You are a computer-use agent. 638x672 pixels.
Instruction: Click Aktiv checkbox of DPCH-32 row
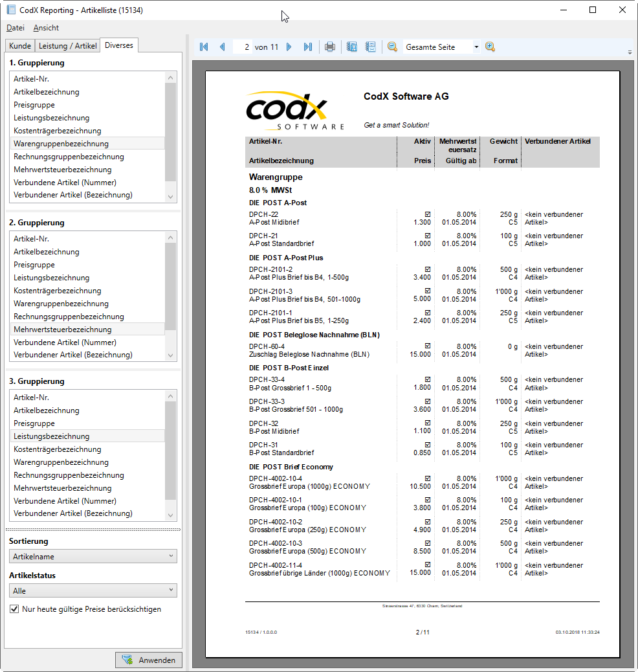click(428, 423)
